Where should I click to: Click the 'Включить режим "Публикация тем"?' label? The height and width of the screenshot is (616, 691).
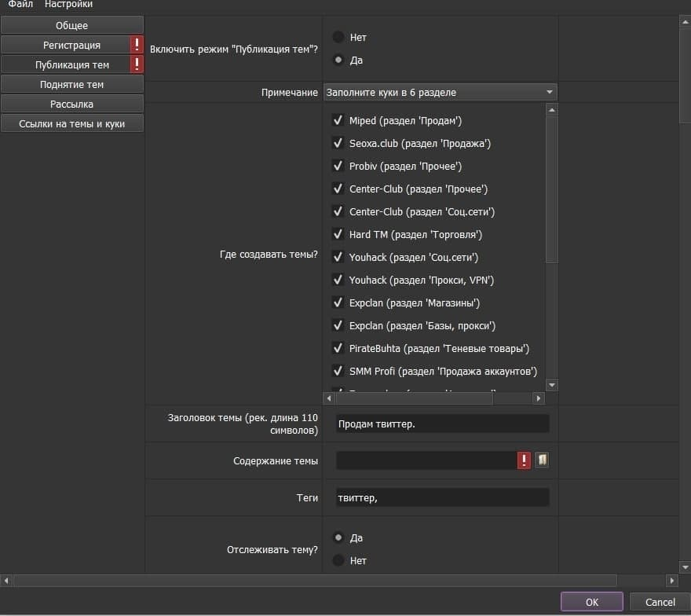click(233, 49)
